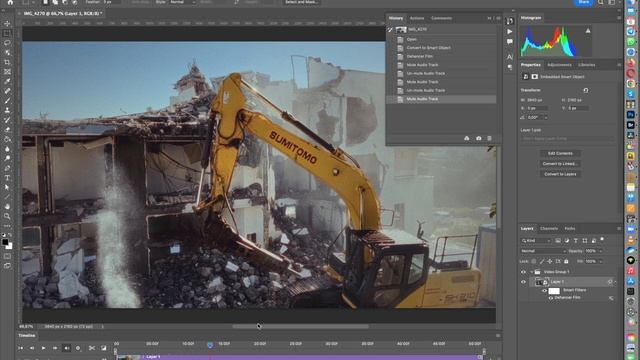Toggle Timeline audio mute speaker button

point(67,348)
